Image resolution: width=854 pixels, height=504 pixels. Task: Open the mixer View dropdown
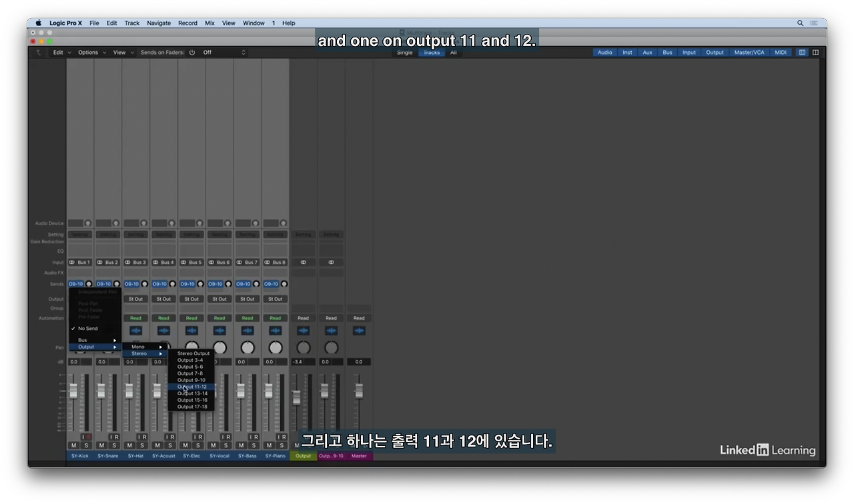[123, 53]
